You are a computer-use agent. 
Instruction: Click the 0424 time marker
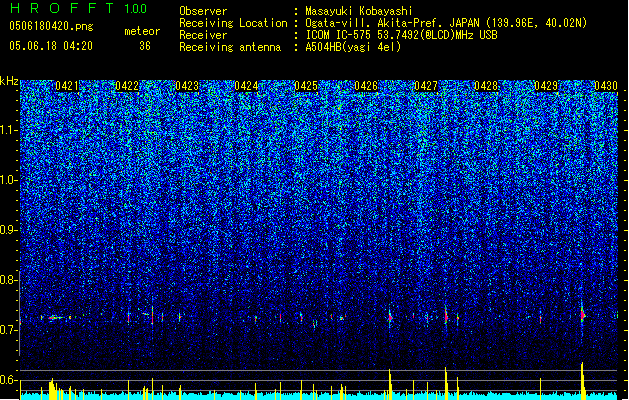pyautogui.click(x=246, y=86)
